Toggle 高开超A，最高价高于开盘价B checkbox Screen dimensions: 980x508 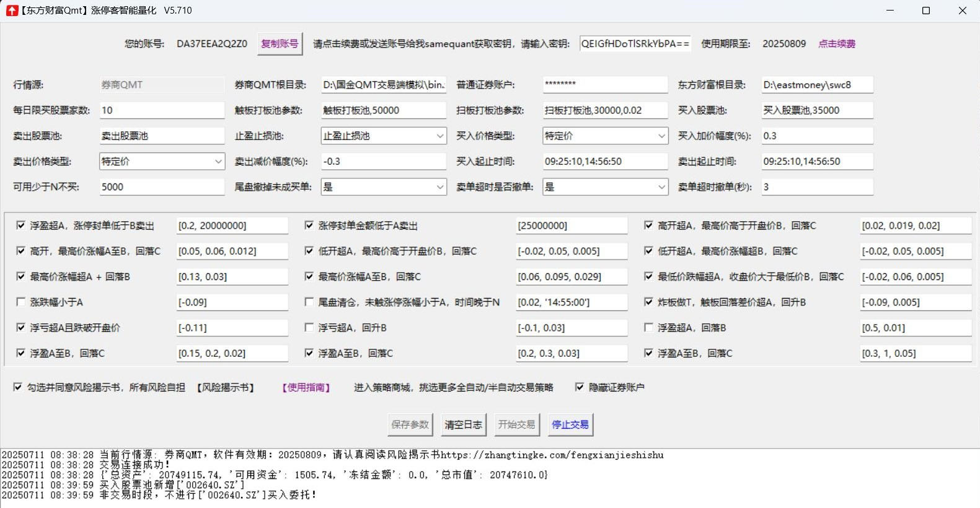pos(648,226)
